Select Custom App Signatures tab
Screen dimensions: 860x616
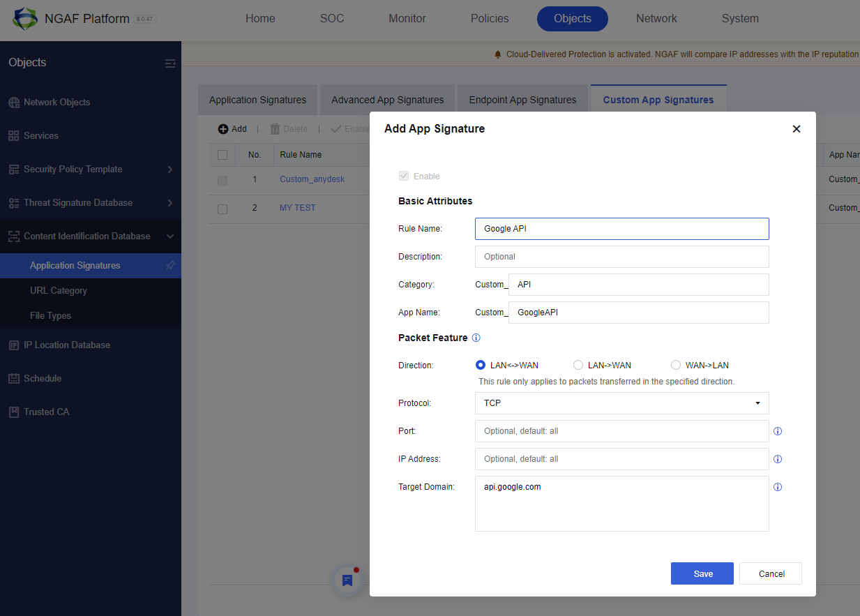658,100
